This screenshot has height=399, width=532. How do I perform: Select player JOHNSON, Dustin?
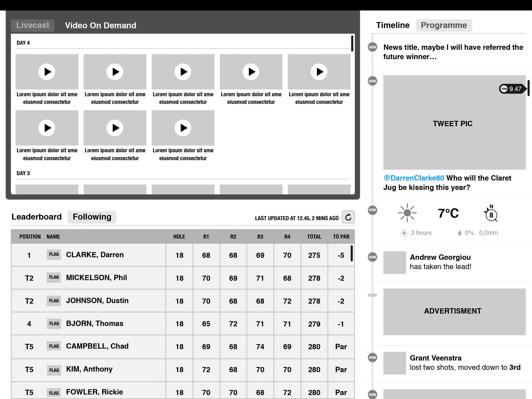click(97, 301)
